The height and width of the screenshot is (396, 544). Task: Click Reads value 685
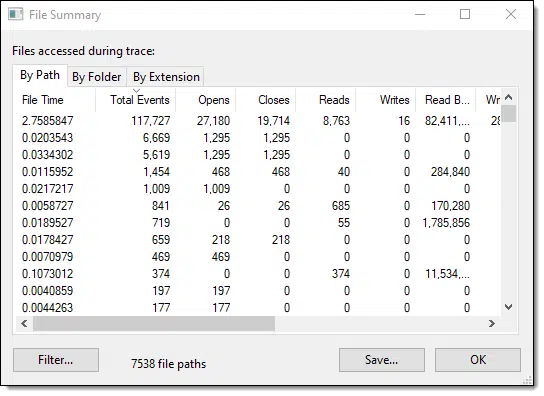point(341,206)
